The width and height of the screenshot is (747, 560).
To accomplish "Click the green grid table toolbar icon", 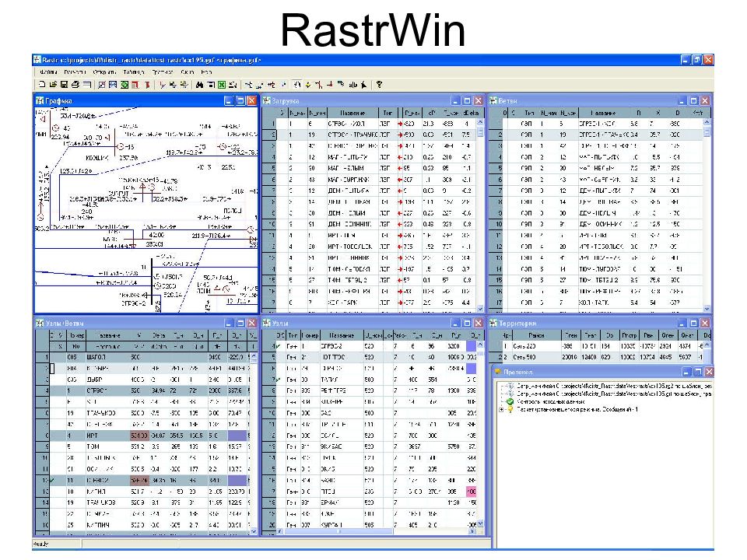I will [222, 85].
